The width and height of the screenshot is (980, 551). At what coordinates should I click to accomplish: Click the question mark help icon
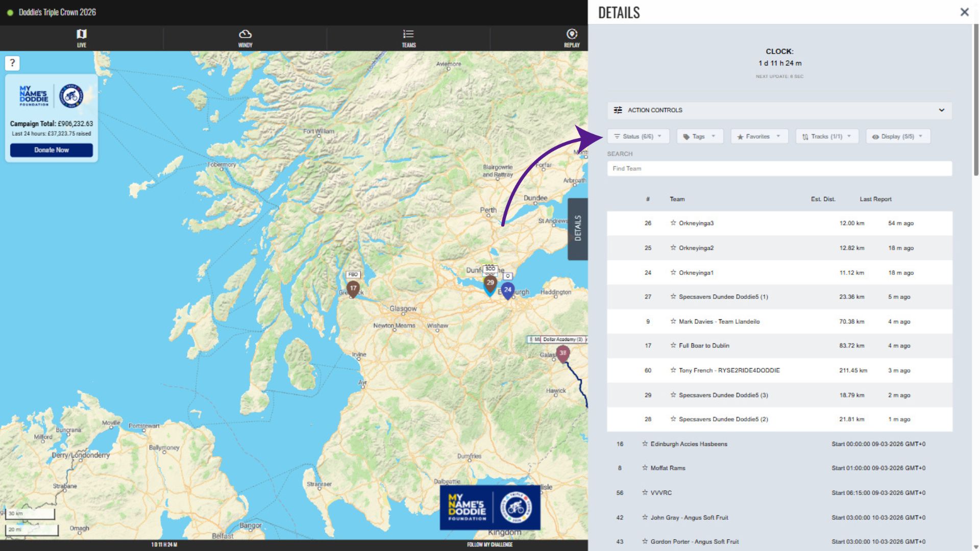point(12,63)
